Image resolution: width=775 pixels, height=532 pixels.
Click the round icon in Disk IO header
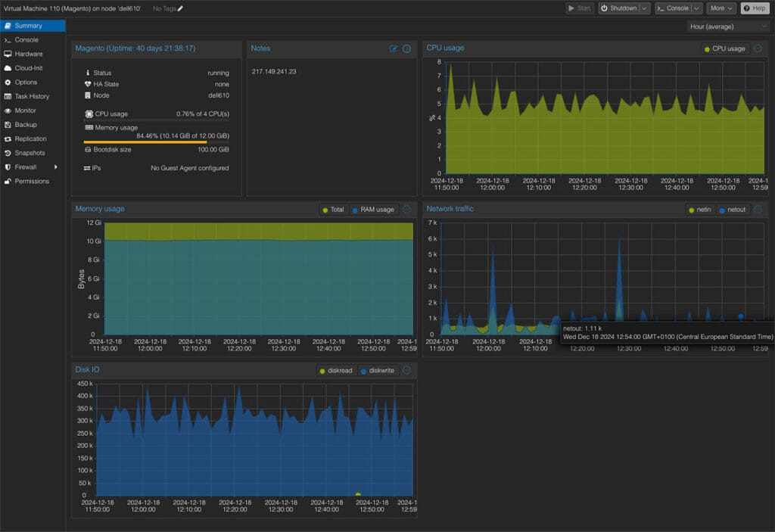pyautogui.click(x=406, y=371)
